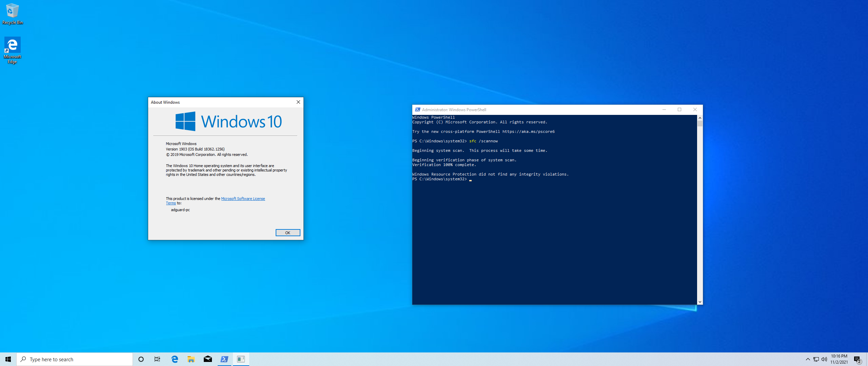The width and height of the screenshot is (868, 366).
Task: Switch to PowerShell via its taskbar icon
Action: point(224,359)
